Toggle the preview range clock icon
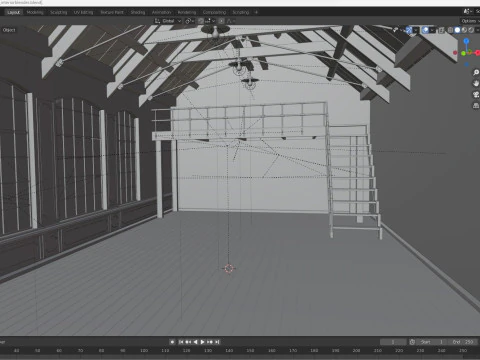 pyautogui.click(x=412, y=342)
